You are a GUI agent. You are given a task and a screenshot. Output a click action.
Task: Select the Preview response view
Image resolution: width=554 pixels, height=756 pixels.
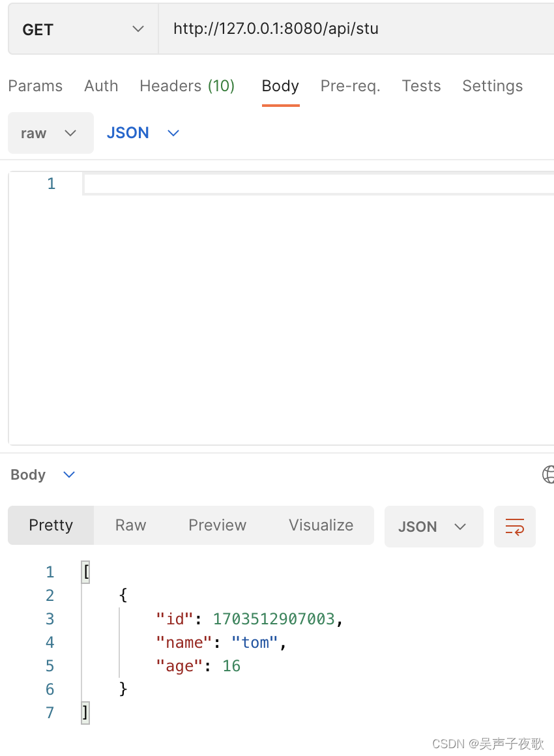(218, 525)
